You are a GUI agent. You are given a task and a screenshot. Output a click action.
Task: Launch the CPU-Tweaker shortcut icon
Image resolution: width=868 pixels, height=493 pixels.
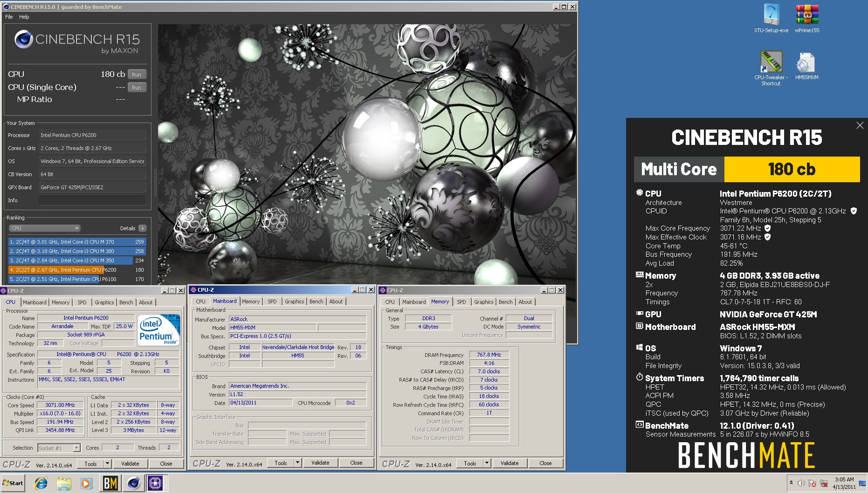(771, 62)
